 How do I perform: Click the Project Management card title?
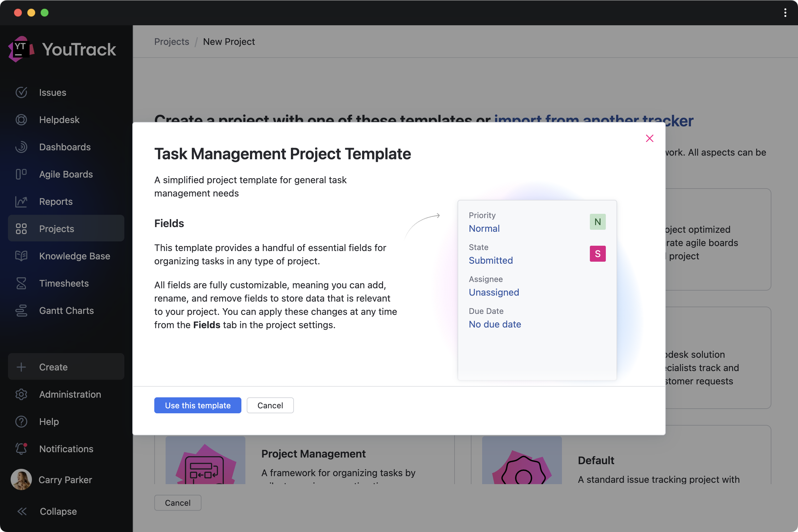coord(314,454)
